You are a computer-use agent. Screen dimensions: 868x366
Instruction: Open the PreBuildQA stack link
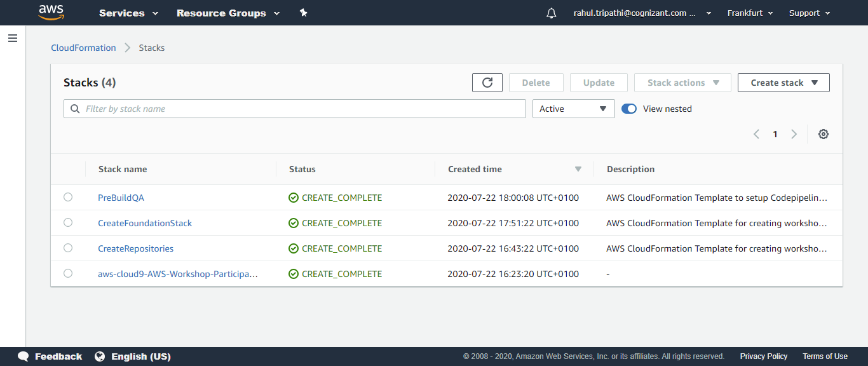point(121,198)
